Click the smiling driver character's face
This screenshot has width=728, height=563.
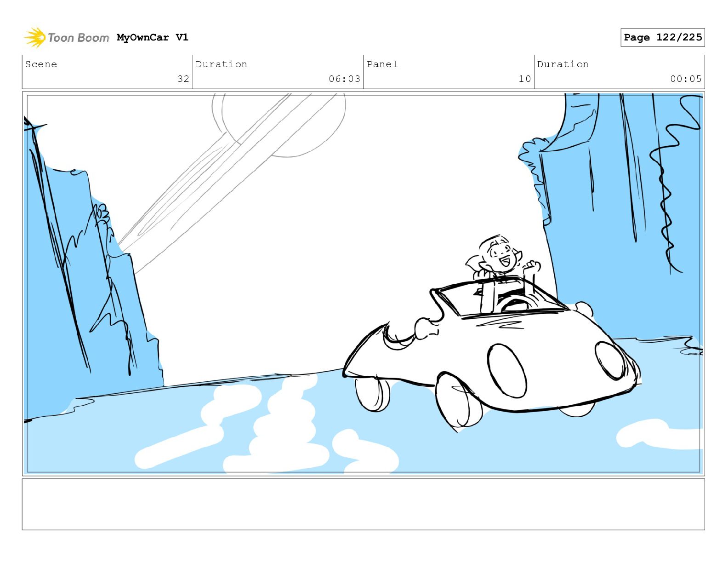tap(500, 255)
